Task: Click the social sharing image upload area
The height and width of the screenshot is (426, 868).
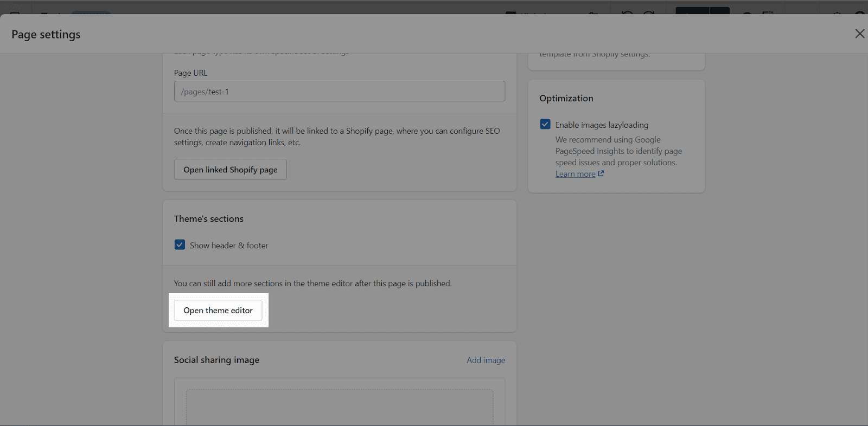Action: tap(340, 406)
